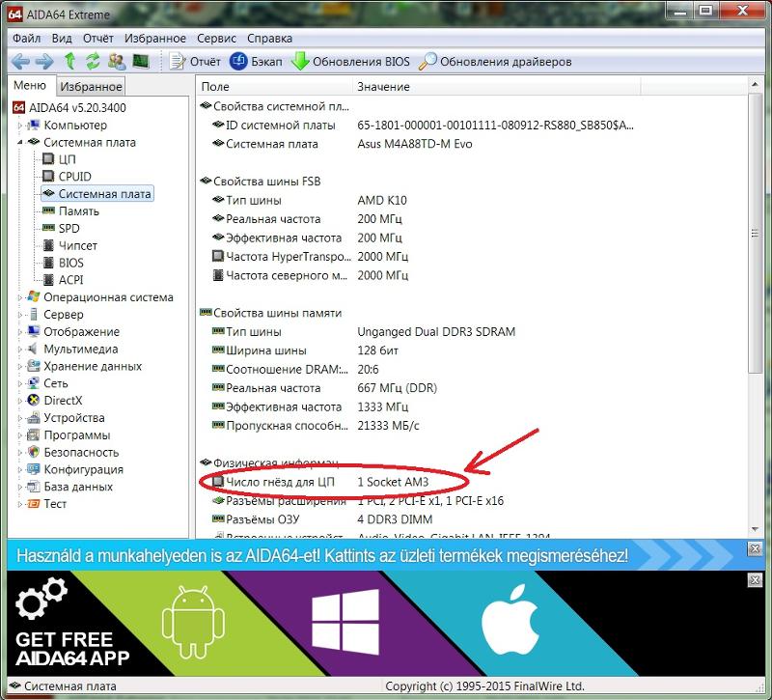Screen dimensions: 772x700
Task: Go forward with the blue right arrow
Action: click(44, 62)
